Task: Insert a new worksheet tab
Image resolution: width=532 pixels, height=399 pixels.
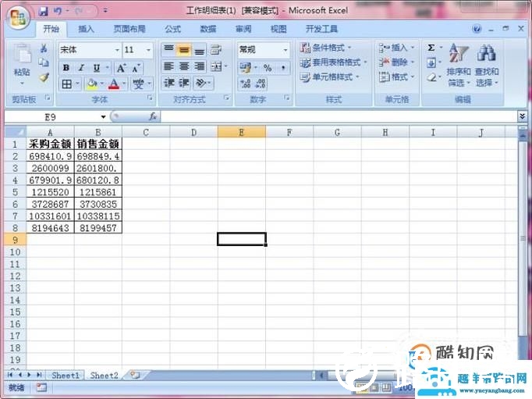Action: tap(135, 375)
